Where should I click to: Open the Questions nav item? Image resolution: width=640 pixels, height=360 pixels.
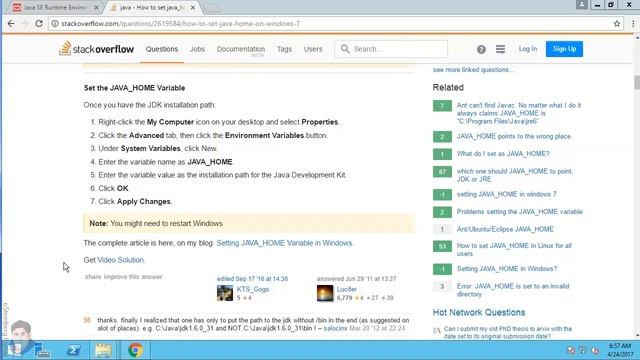point(162,49)
